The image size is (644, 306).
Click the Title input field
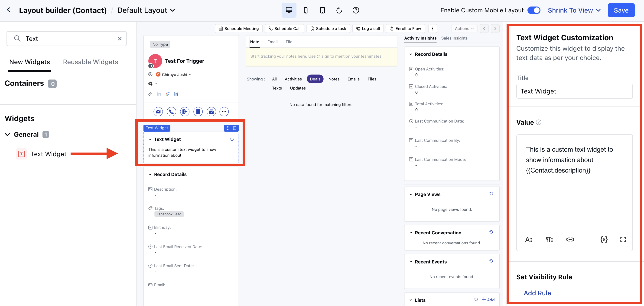574,91
